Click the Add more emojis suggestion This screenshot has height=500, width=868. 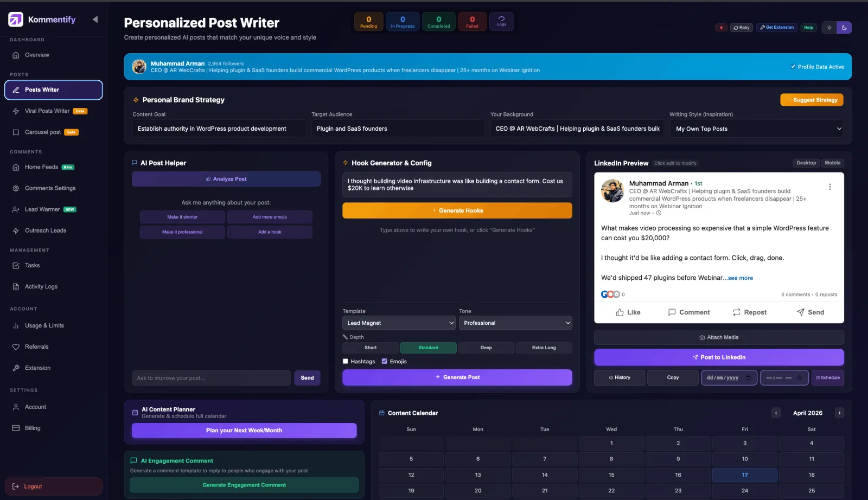(270, 217)
